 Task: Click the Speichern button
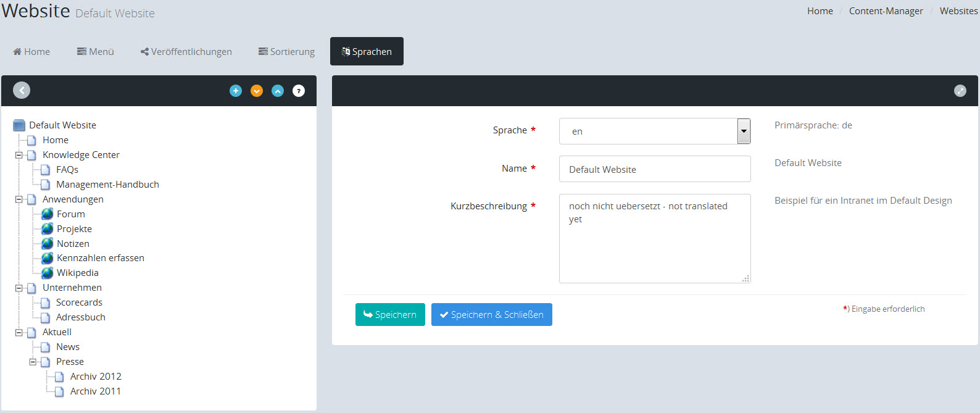(x=390, y=315)
